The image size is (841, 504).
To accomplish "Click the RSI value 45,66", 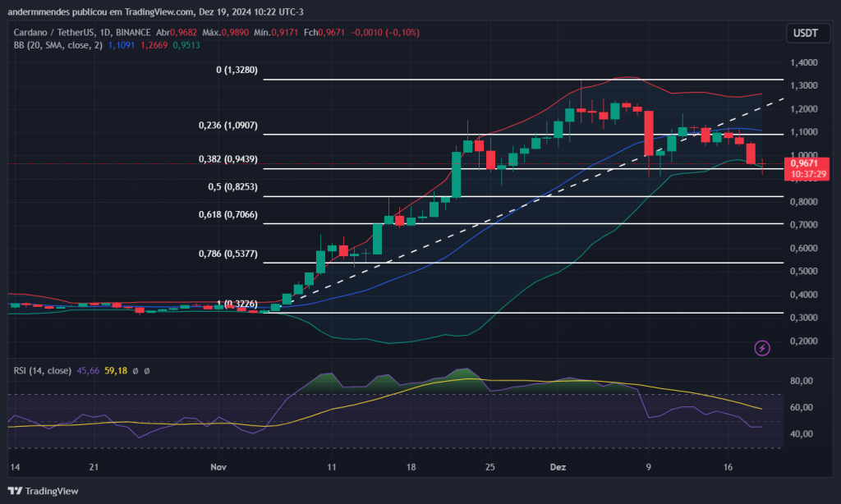I will tap(88, 370).
